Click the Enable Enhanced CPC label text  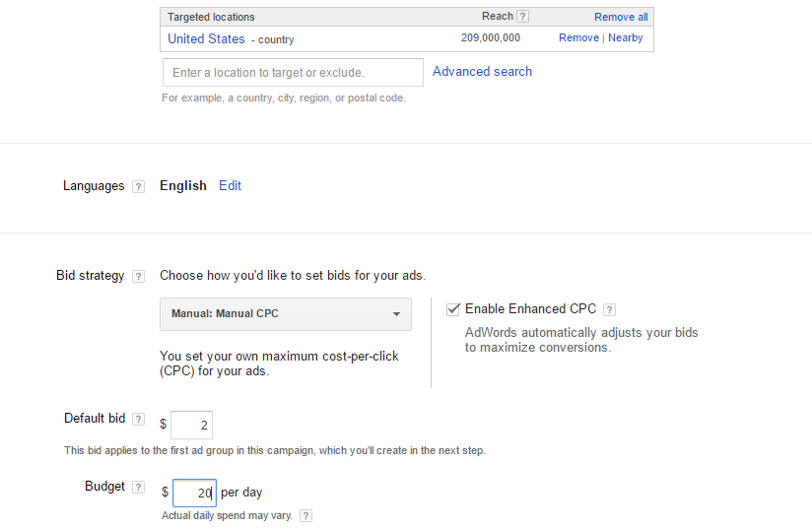tap(531, 309)
